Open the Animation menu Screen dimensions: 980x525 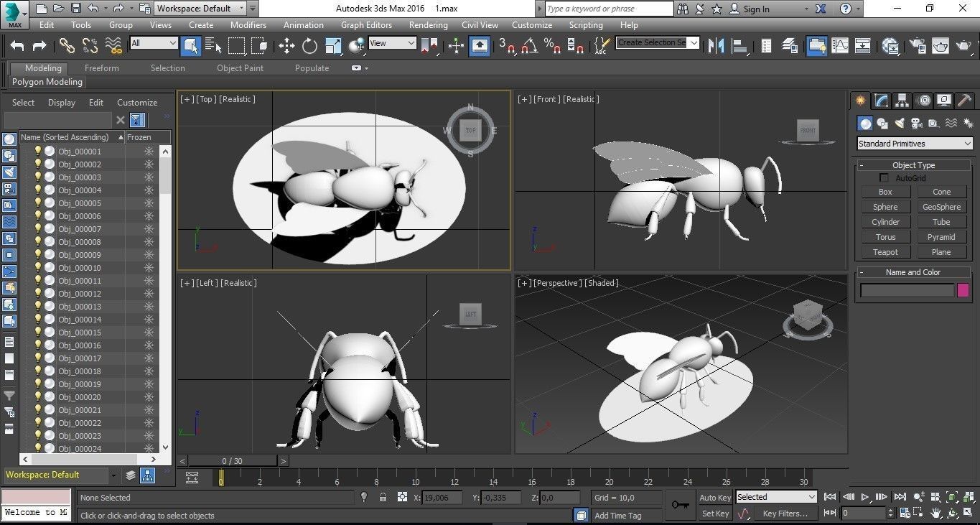304,24
